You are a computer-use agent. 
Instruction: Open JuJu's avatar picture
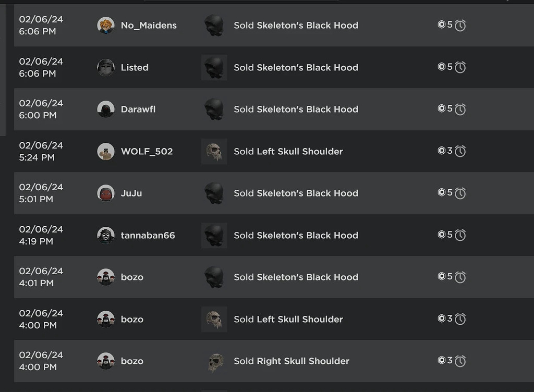106,192
